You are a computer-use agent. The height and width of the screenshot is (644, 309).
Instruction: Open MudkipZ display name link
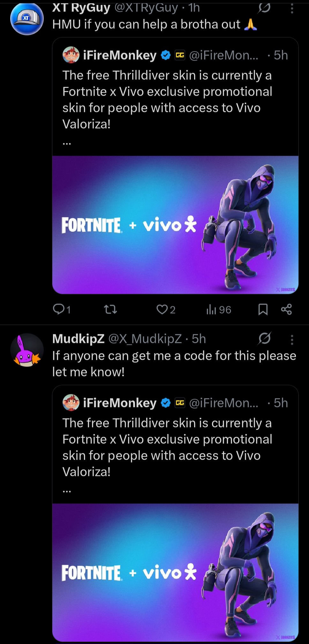[78, 339]
